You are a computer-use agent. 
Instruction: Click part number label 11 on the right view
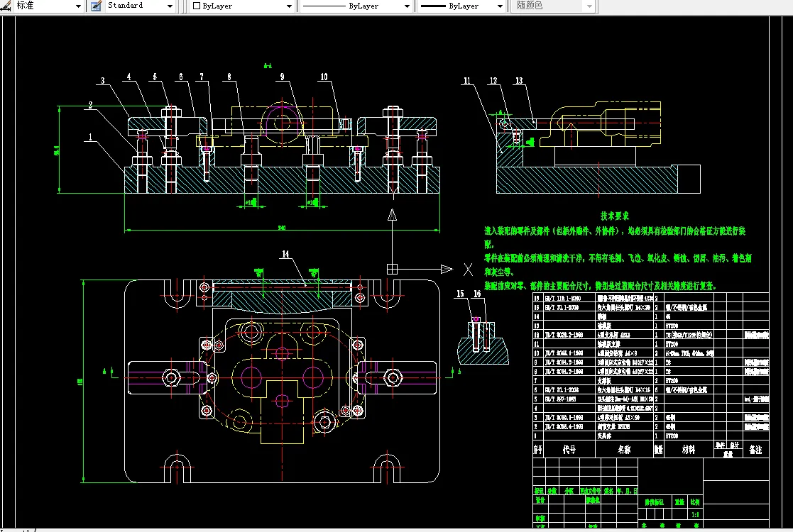click(x=466, y=81)
